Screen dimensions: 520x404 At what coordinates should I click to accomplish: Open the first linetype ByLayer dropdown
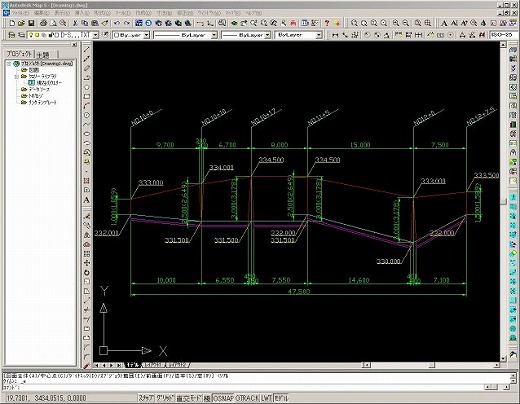[x=214, y=35]
